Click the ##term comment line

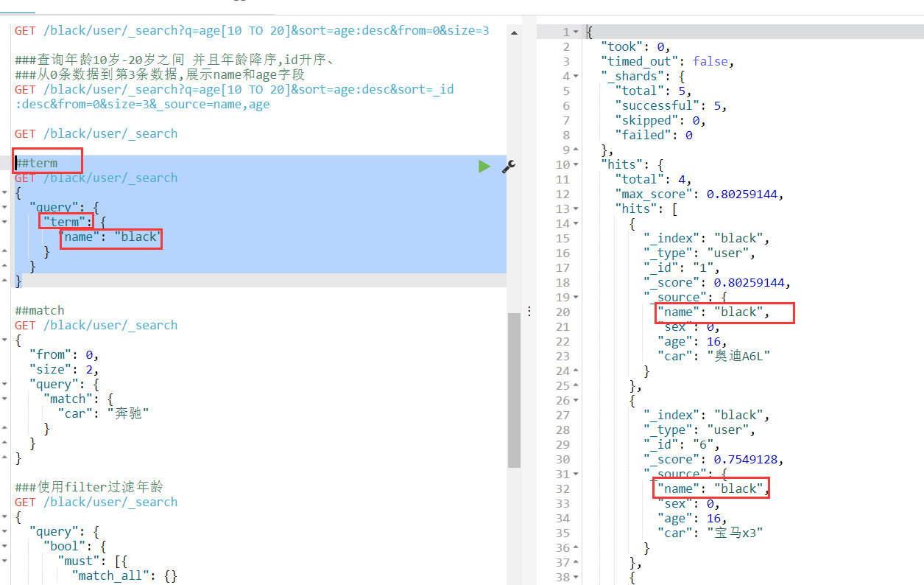click(x=36, y=163)
